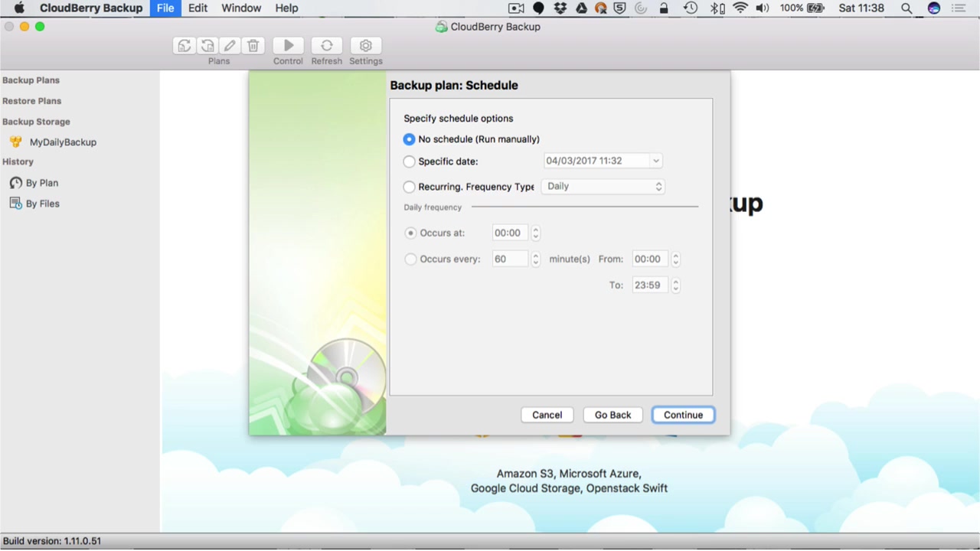The image size is (980, 551).
Task: Click the Time Machine menu bar icon
Action: click(x=691, y=8)
